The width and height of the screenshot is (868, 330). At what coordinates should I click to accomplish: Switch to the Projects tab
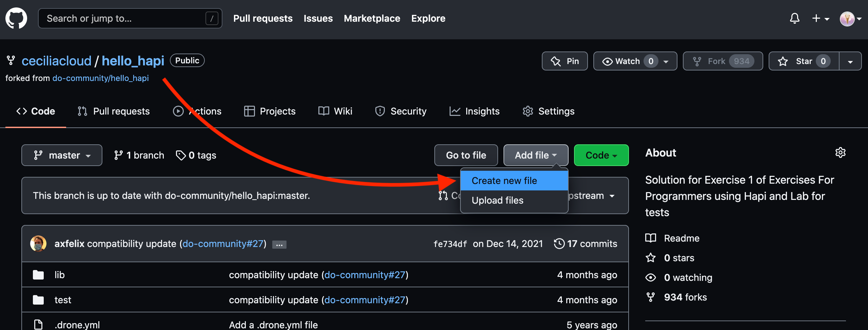pos(270,111)
